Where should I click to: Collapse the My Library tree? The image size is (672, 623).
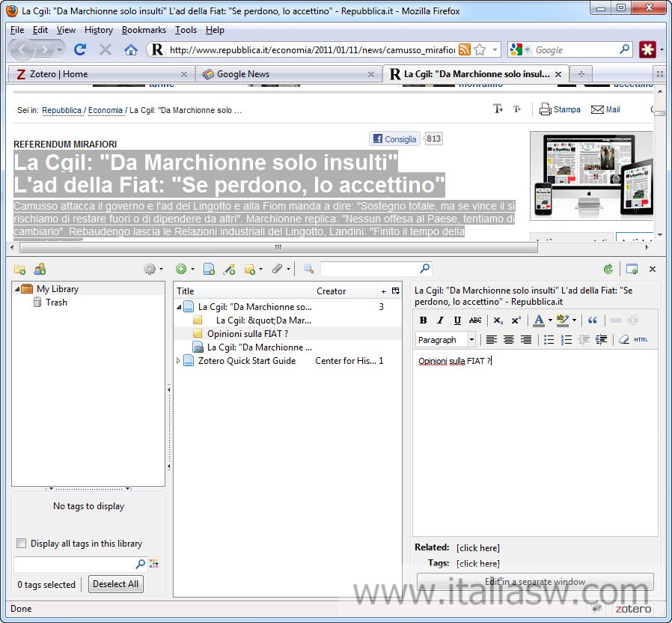pos(17,289)
